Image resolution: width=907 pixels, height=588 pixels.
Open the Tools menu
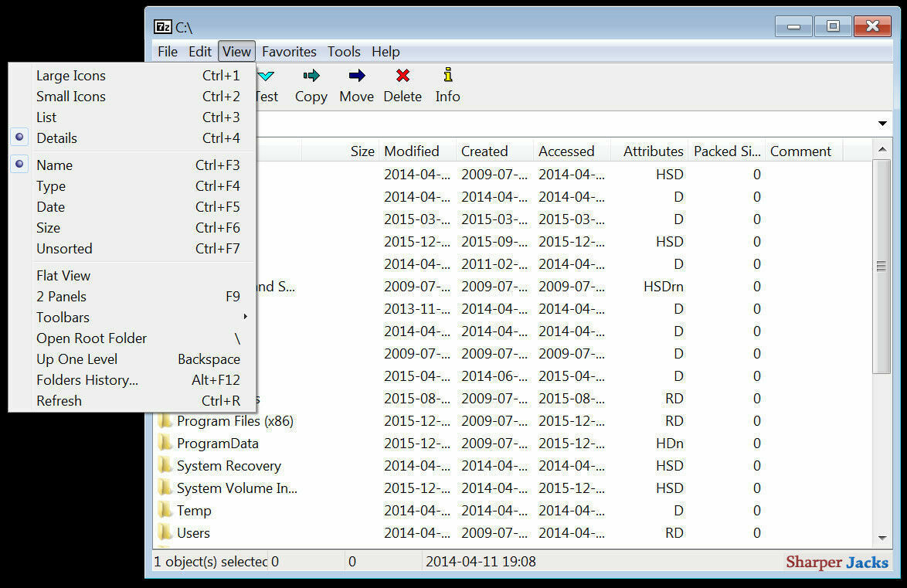344,52
